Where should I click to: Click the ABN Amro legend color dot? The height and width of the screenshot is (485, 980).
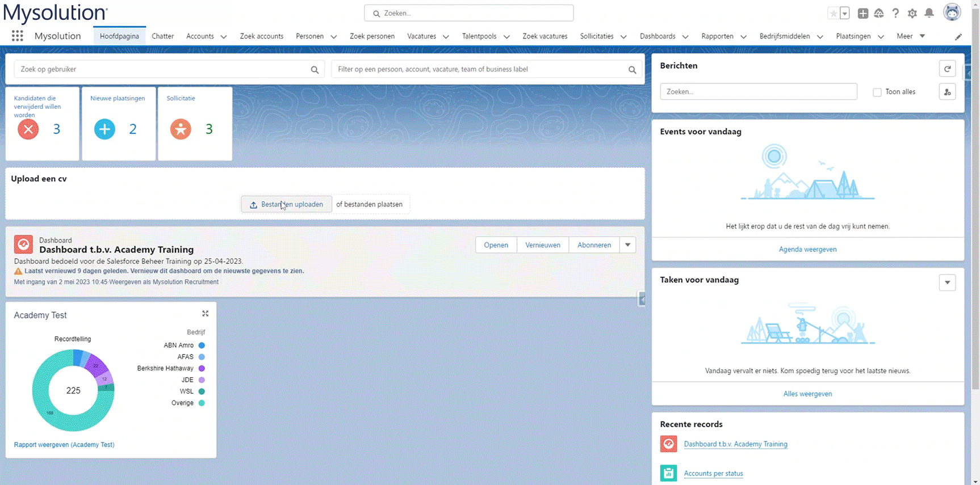click(x=202, y=345)
